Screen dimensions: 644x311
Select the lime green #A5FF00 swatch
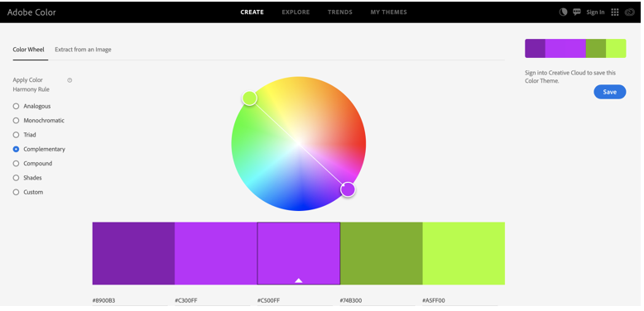464,253
